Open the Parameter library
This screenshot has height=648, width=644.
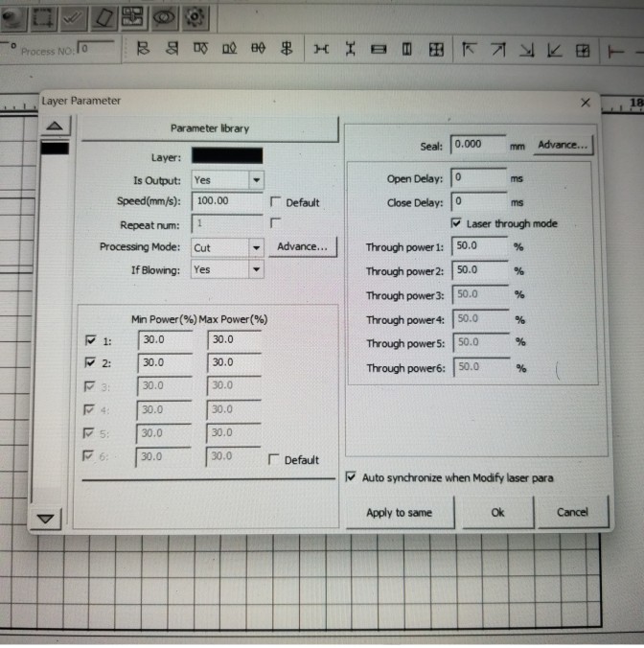(210, 129)
